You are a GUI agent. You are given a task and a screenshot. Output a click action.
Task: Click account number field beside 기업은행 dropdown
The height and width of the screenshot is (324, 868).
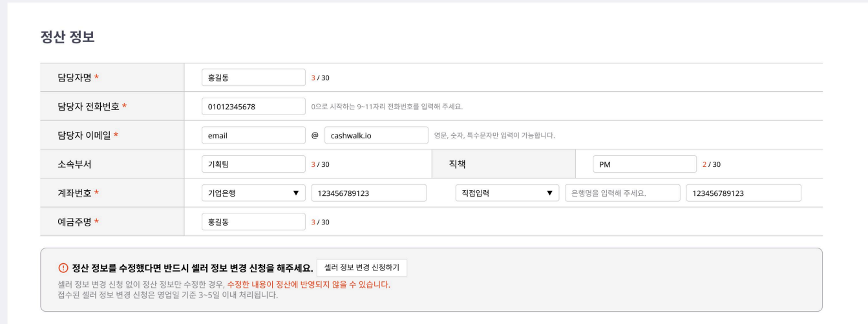[368, 193]
